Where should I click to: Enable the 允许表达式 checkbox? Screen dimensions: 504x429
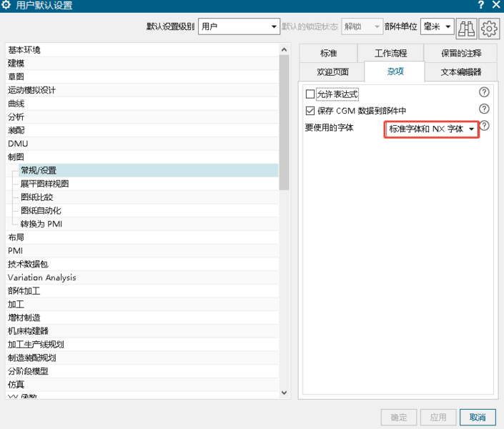(310, 94)
